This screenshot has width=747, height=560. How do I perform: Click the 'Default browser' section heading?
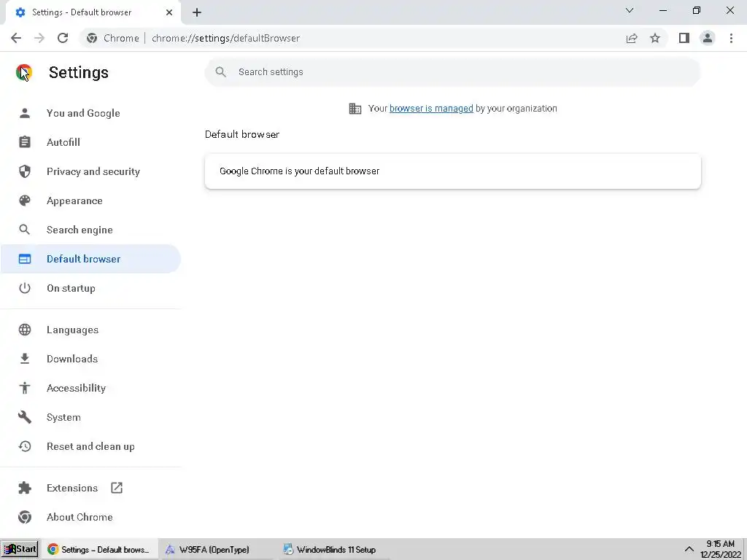(242, 134)
